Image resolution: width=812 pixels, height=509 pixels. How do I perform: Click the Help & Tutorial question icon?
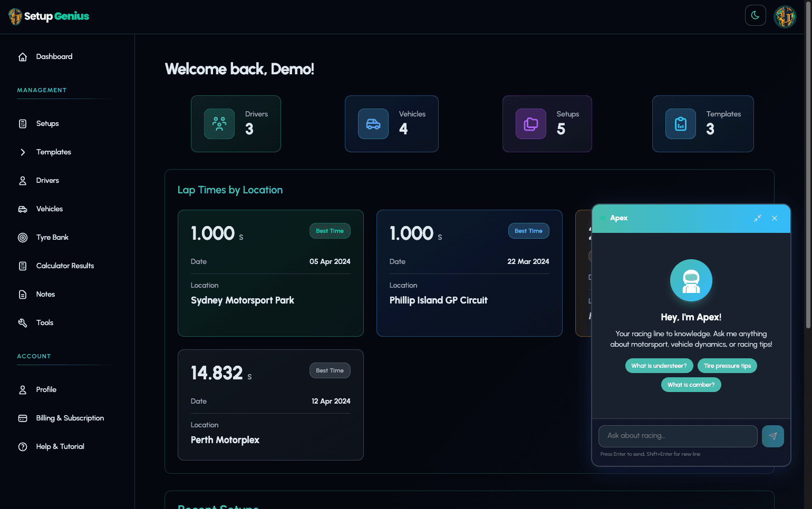coord(23,447)
